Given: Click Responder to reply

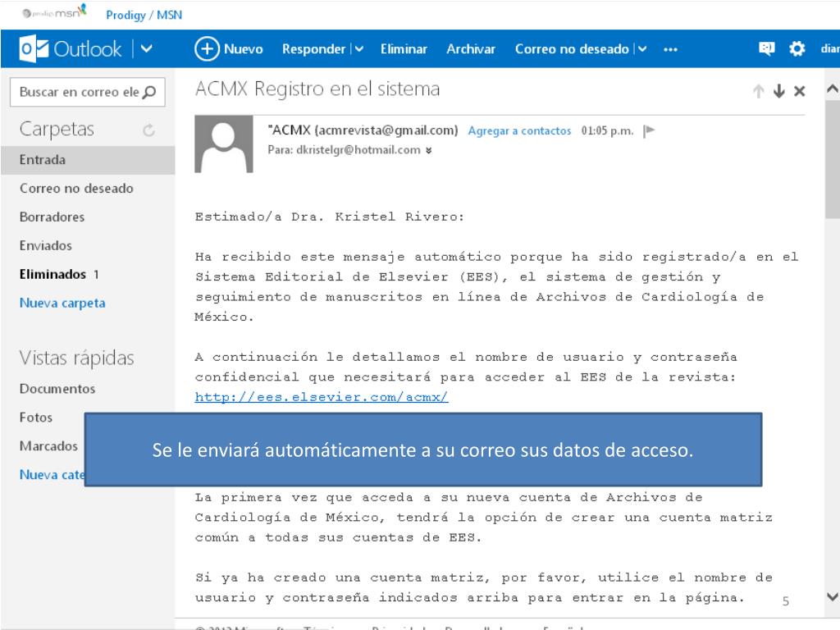Looking at the screenshot, I should [313, 49].
